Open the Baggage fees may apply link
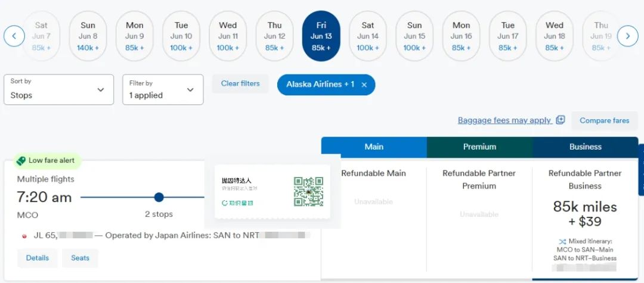This screenshot has height=283, width=644. pos(504,120)
